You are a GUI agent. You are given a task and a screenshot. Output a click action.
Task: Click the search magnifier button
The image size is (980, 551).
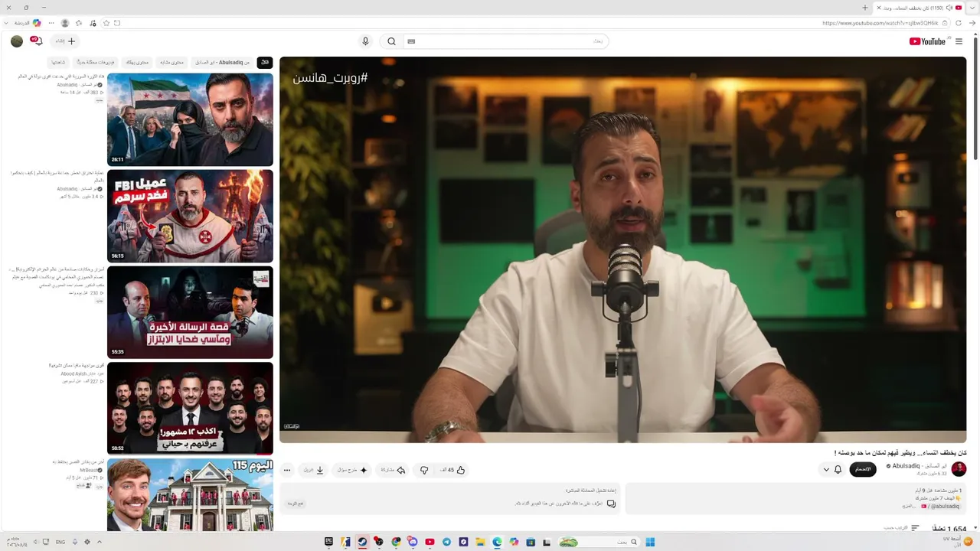point(391,41)
